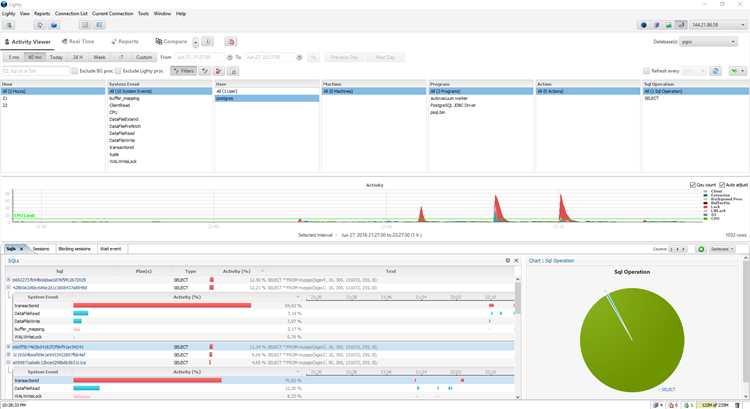Open the Real Time view
750x409 pixels.
click(78, 42)
